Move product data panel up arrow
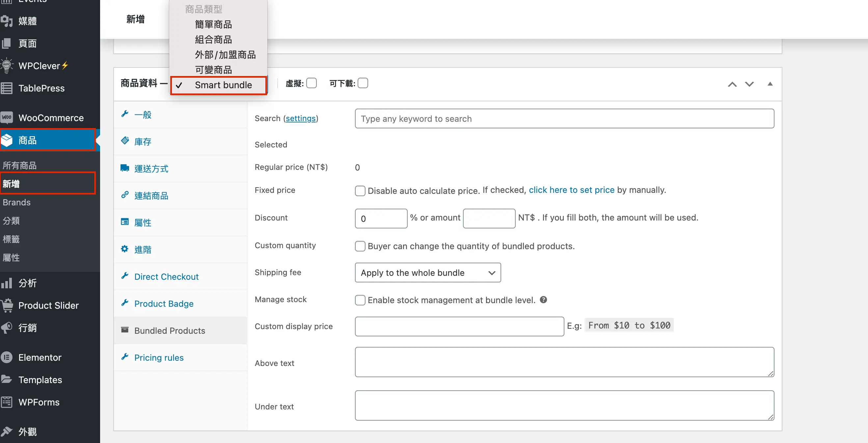This screenshot has width=868, height=443. point(732,84)
